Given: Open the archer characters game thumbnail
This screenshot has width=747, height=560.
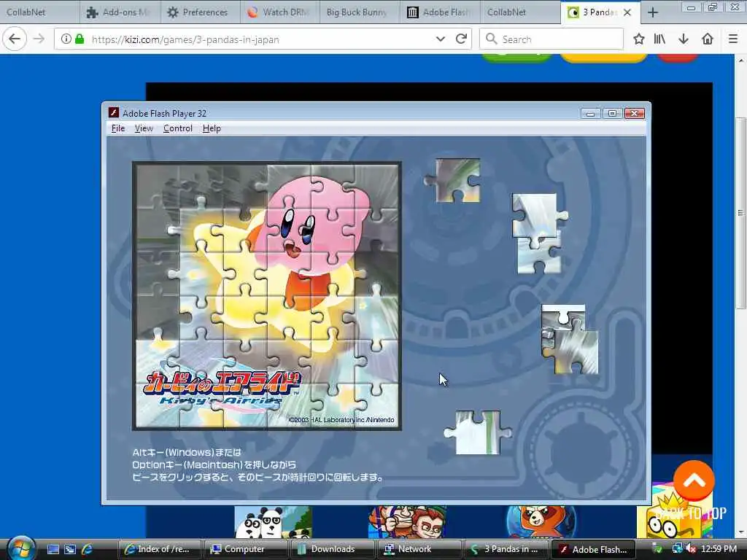Looking at the screenshot, I should [407, 522].
